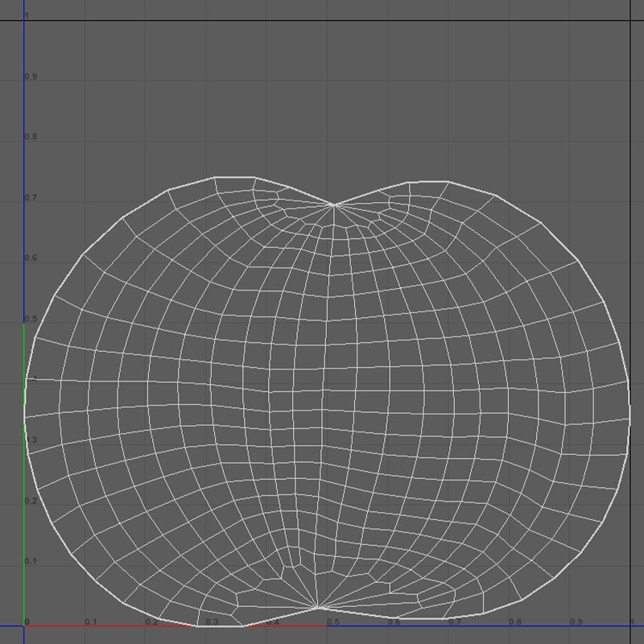Click the 0.7 label on the vertical axis
Viewport: 644px width, 644px height.
click(x=31, y=197)
